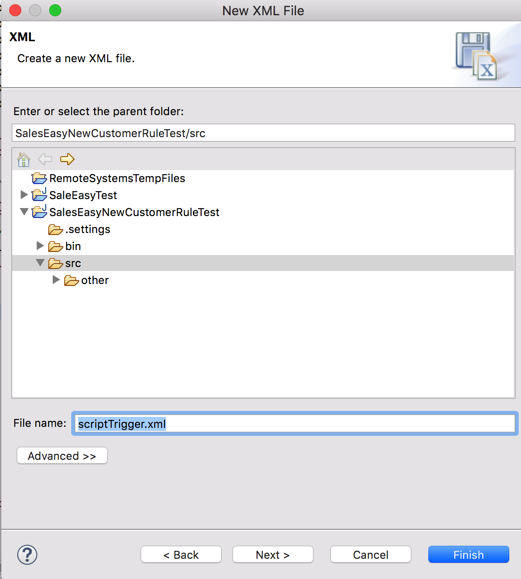
Task: Click the Advanced >> button
Action: pyautogui.click(x=62, y=456)
